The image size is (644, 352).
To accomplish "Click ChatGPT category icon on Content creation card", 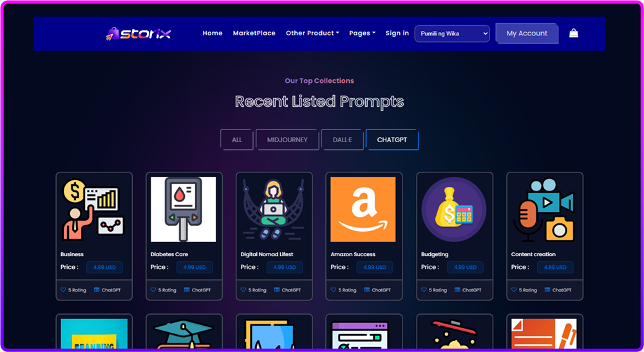I will click(x=547, y=290).
